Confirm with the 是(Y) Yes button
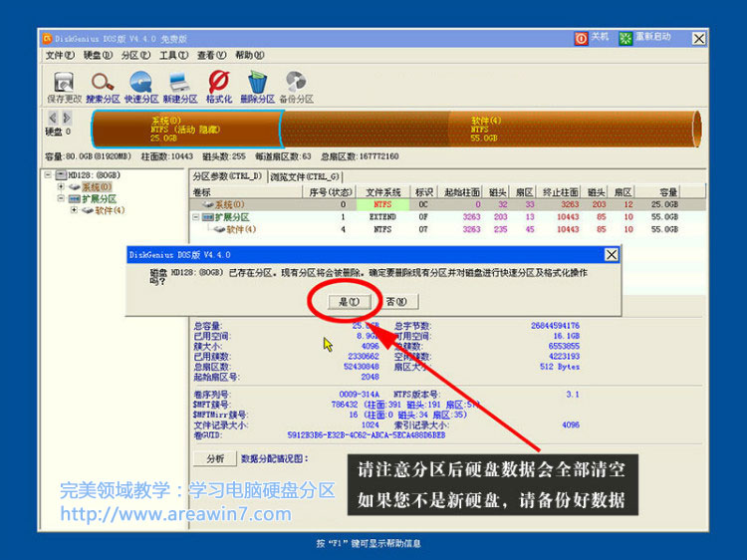Viewport: 747px width, 560px height. click(x=350, y=302)
